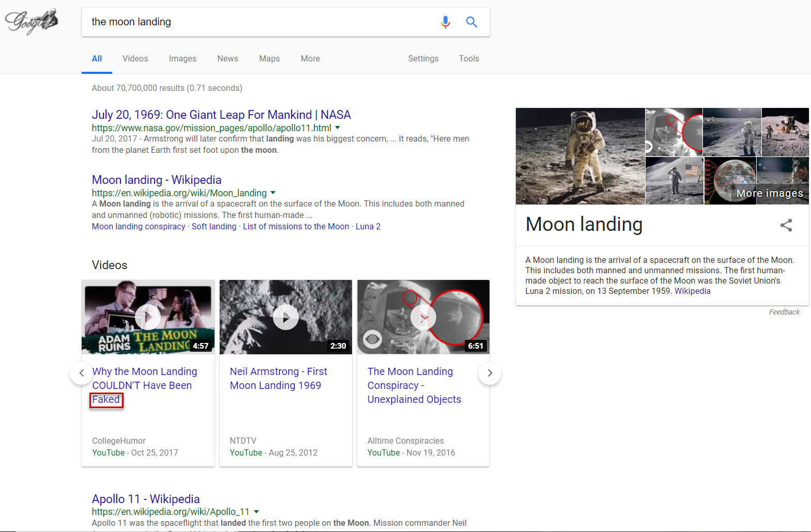Click the blue magnifying glass search icon
Viewport: 811px width, 532px height.
(x=471, y=22)
